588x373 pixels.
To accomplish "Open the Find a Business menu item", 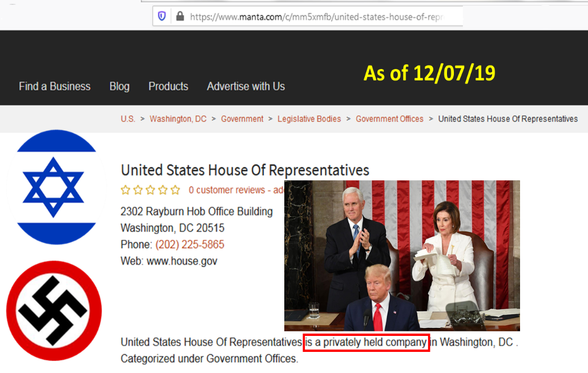I will 55,86.
